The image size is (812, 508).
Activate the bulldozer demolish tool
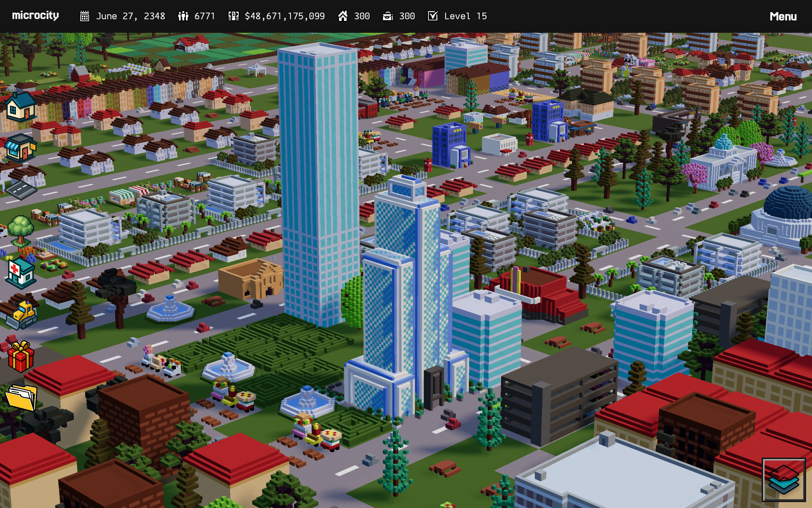pos(22,314)
